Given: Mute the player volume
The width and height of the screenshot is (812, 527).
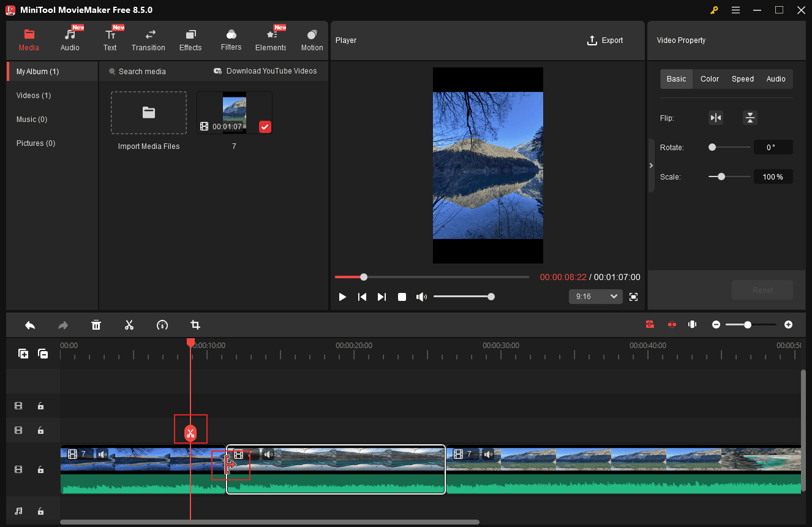Looking at the screenshot, I should point(421,297).
